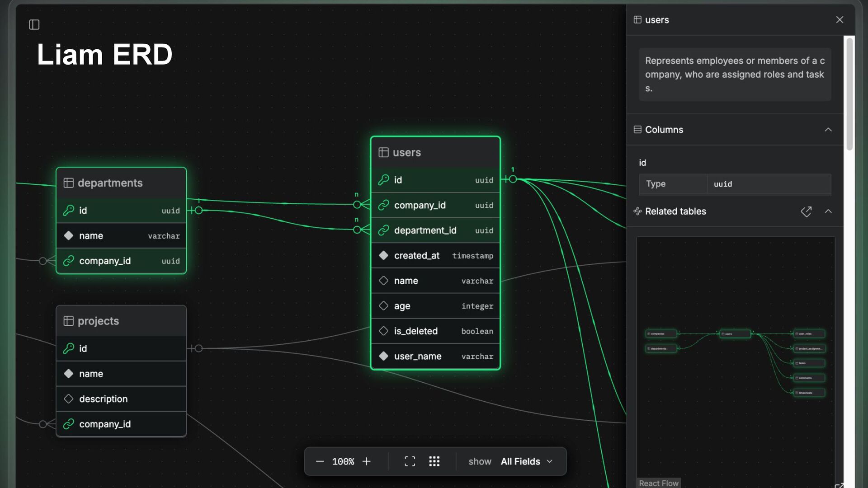This screenshot has width=868, height=488.
Task: Click the id key icon in projects table
Action: click(69, 348)
